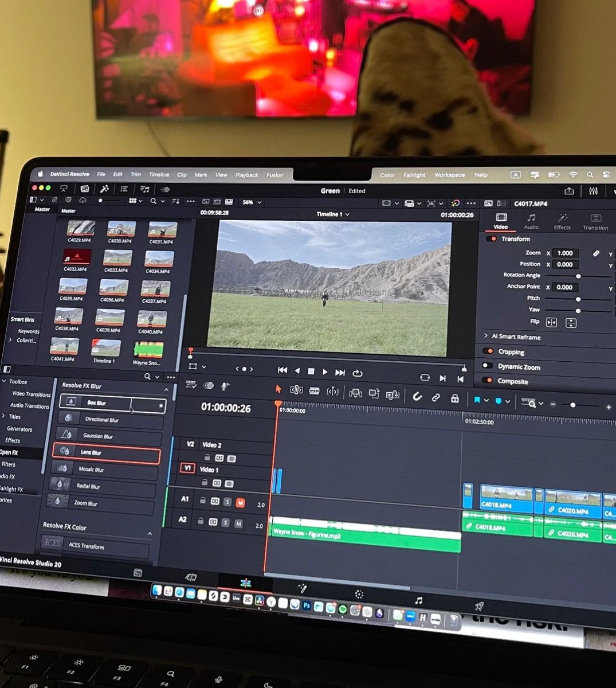Select the Trim Edit Mode tool

pyautogui.click(x=296, y=390)
